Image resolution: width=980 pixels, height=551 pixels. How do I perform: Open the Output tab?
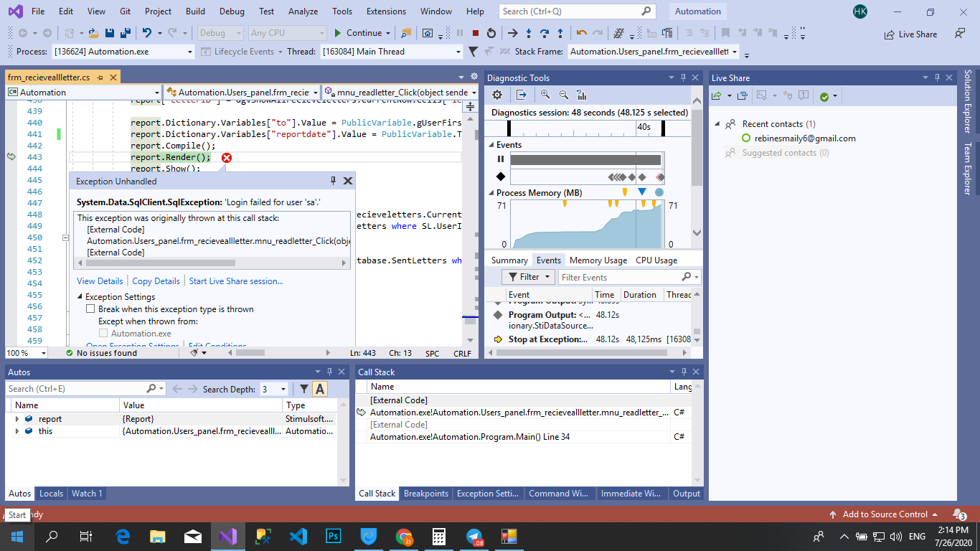(686, 494)
